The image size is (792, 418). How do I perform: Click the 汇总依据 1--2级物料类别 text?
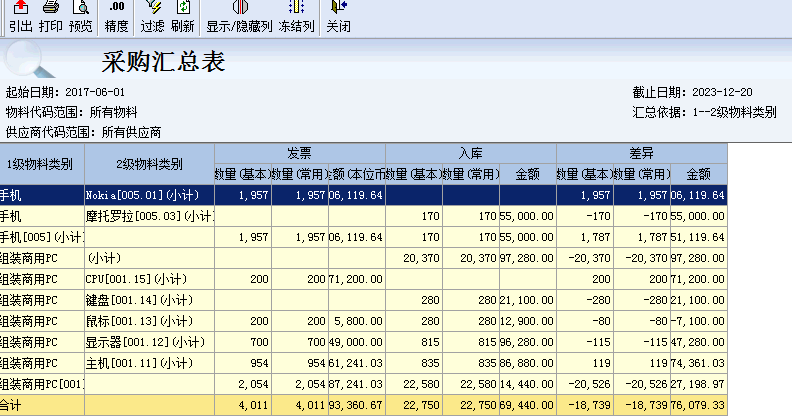pyautogui.click(x=704, y=112)
